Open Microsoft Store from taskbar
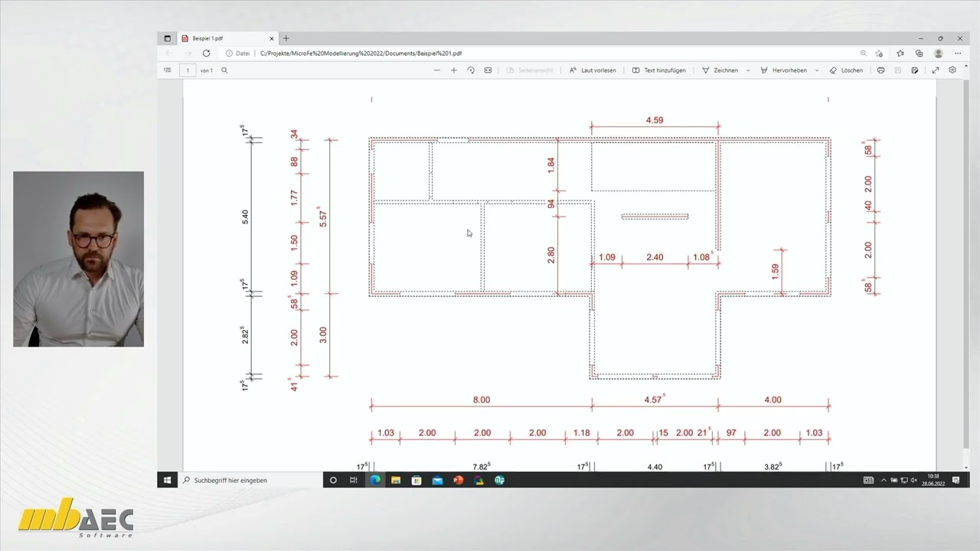980x551 pixels. [x=416, y=480]
